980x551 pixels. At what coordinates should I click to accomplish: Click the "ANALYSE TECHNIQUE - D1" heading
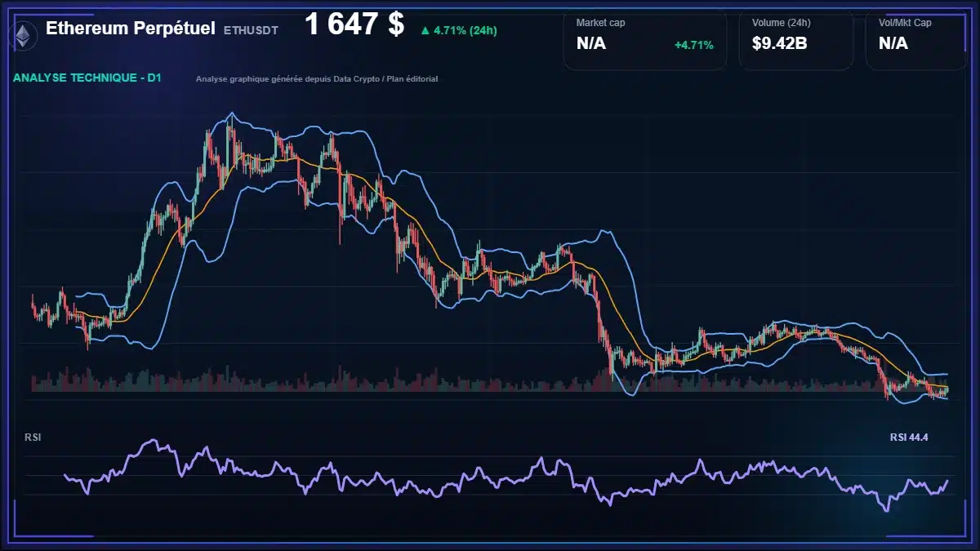point(87,78)
